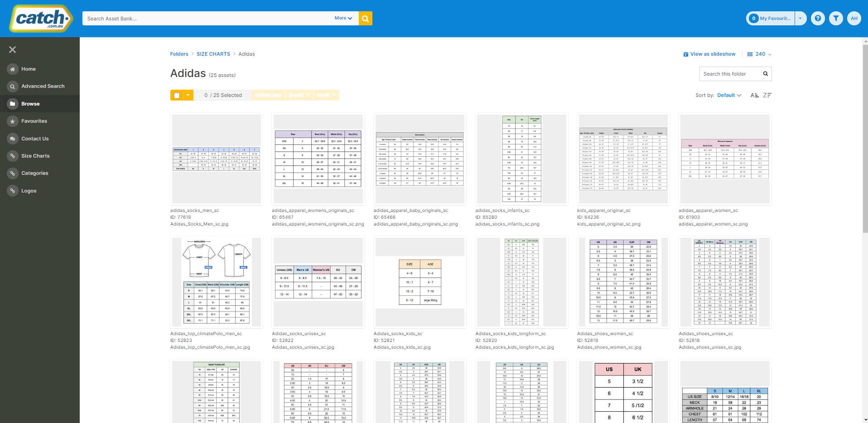
Task: Open Adidas_socks_unisex_sc asset link
Action: 299,334
